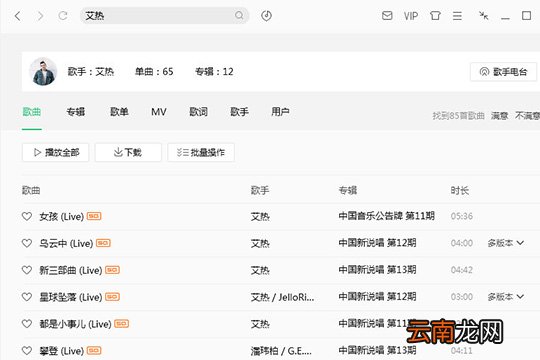Screen dimensions: 540x360
Task: Like the song 新三部曲 (Live)
Action: (x=27, y=270)
